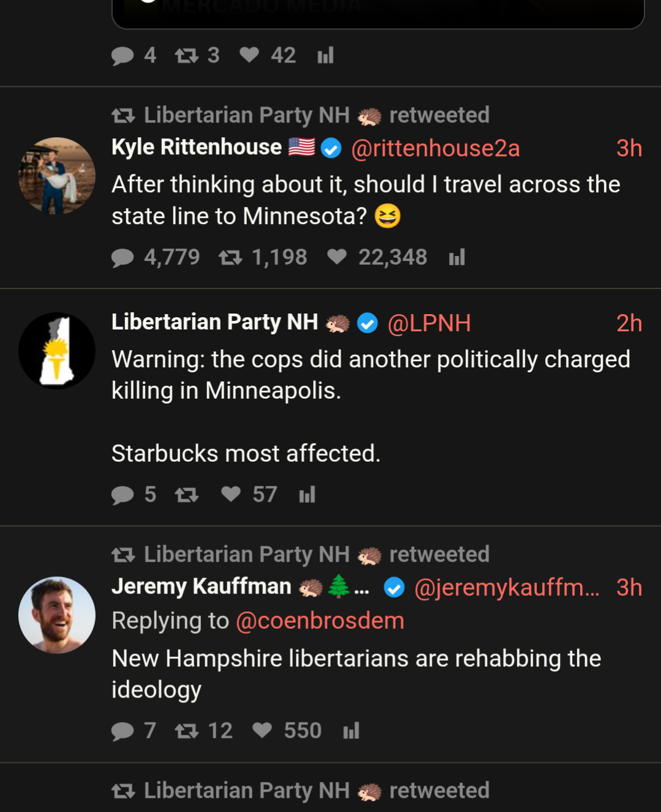Like Jeremy Kauffman's tweet with 550 likes
This screenshot has height=812, width=661.
[262, 731]
